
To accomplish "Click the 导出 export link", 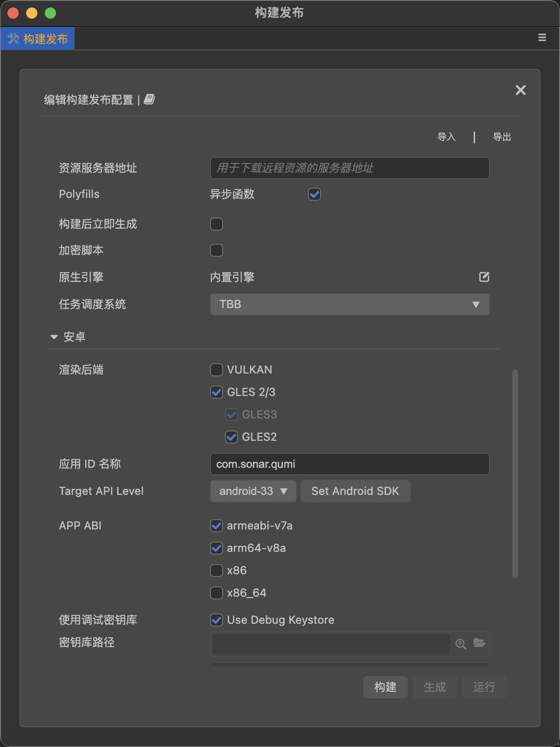I will (x=502, y=137).
